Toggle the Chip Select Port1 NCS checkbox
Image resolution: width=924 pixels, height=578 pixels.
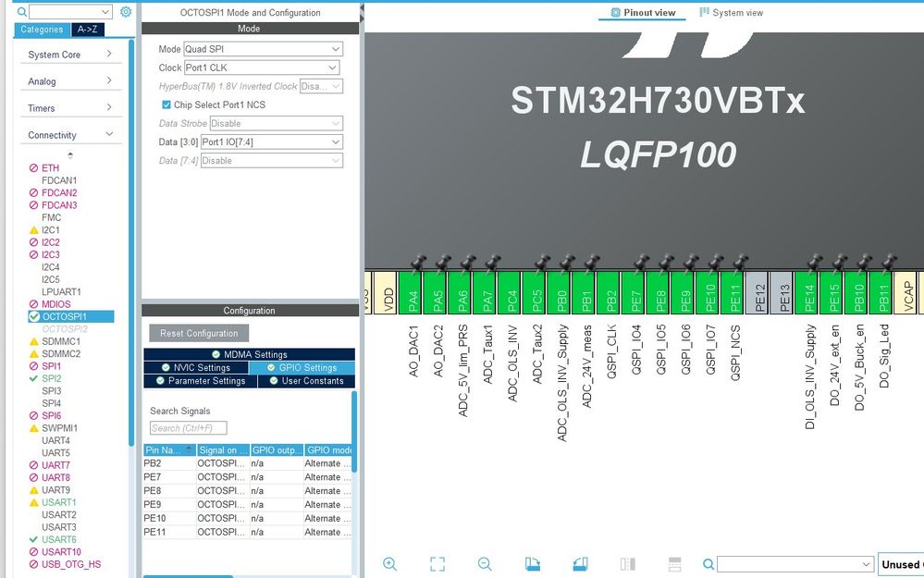point(166,105)
